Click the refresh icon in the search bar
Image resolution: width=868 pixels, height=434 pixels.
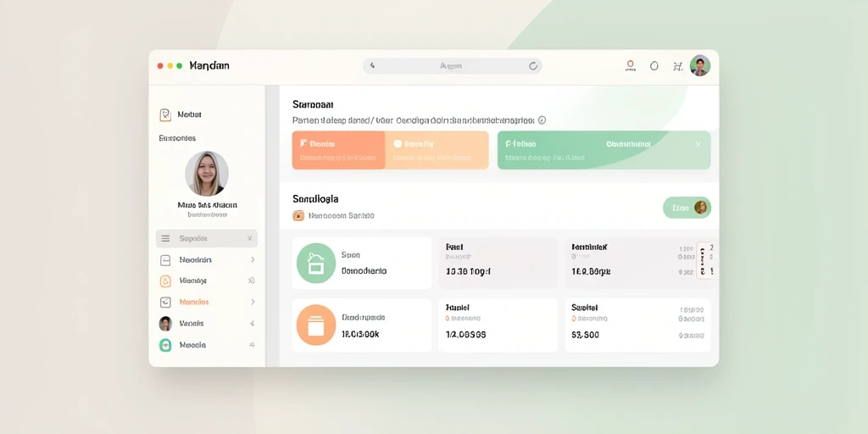[x=533, y=66]
